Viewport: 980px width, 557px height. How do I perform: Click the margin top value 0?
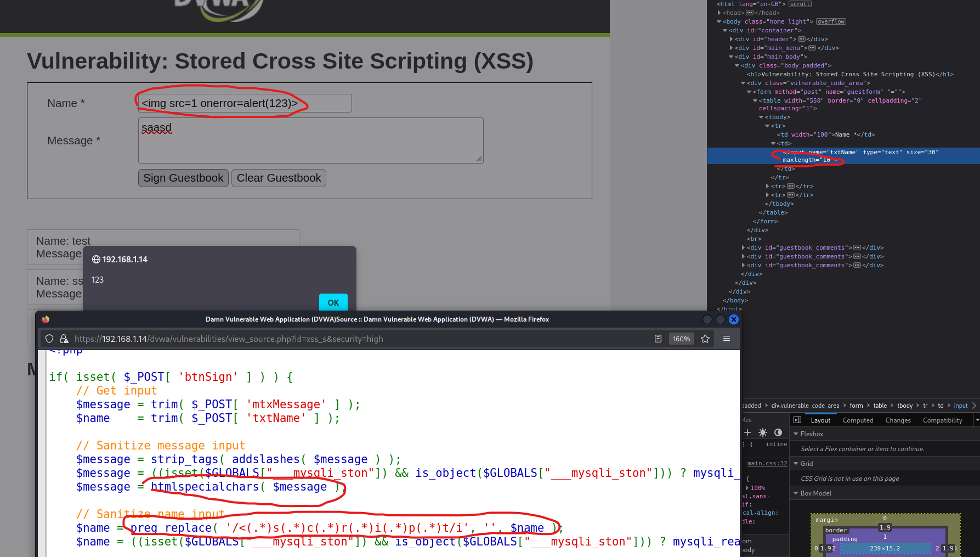click(x=885, y=518)
